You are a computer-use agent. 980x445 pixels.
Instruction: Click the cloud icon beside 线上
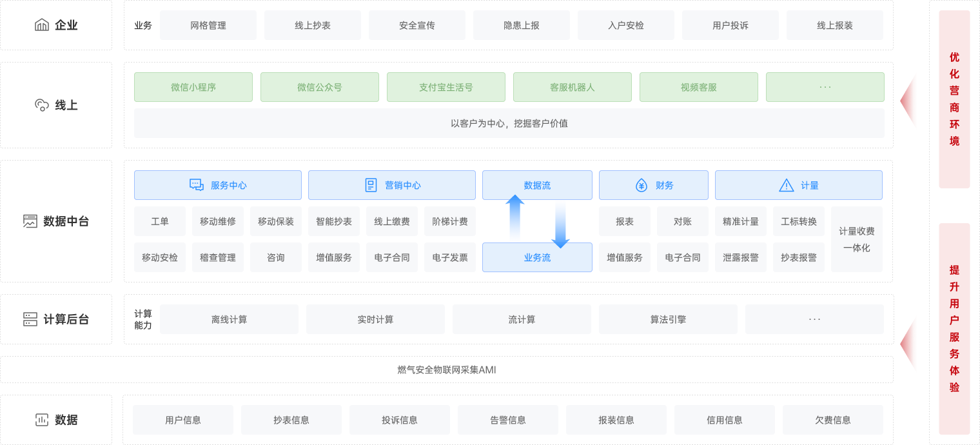pos(42,105)
